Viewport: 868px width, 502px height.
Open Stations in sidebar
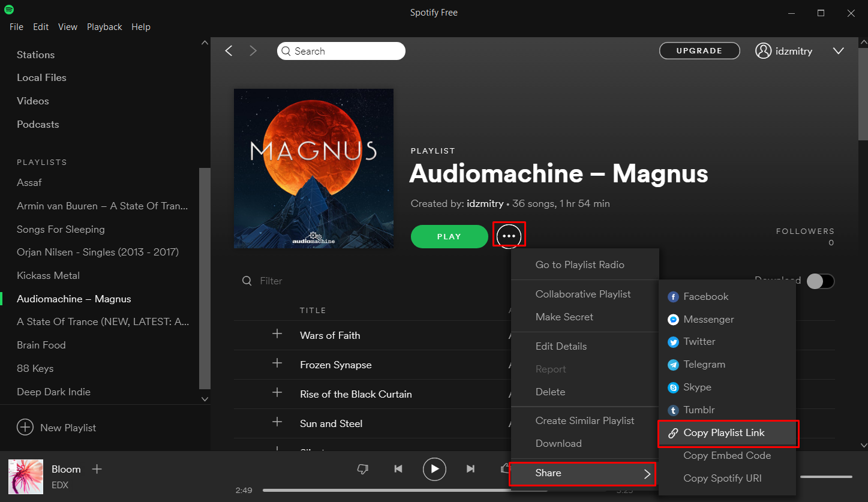click(x=35, y=55)
